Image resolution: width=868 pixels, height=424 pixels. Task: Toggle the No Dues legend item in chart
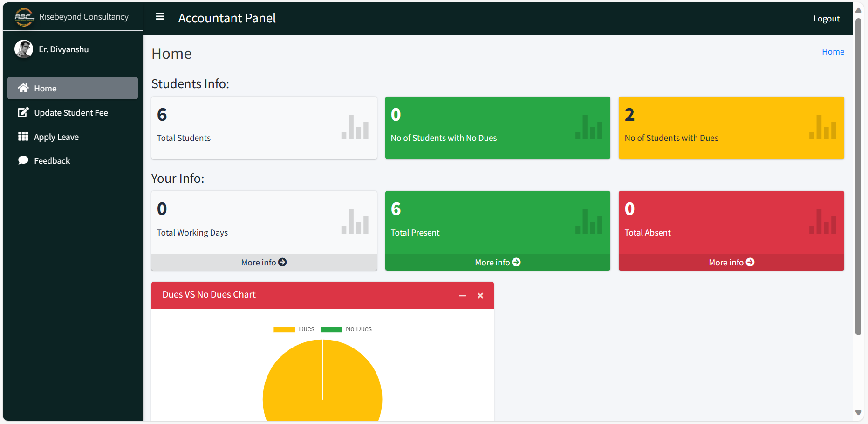346,329
